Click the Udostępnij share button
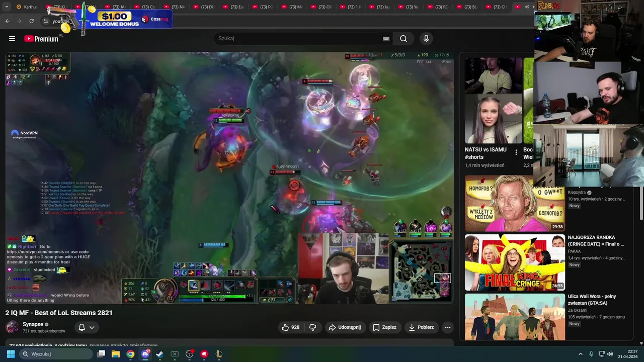Viewport: 644px width, 362px height. click(345, 327)
